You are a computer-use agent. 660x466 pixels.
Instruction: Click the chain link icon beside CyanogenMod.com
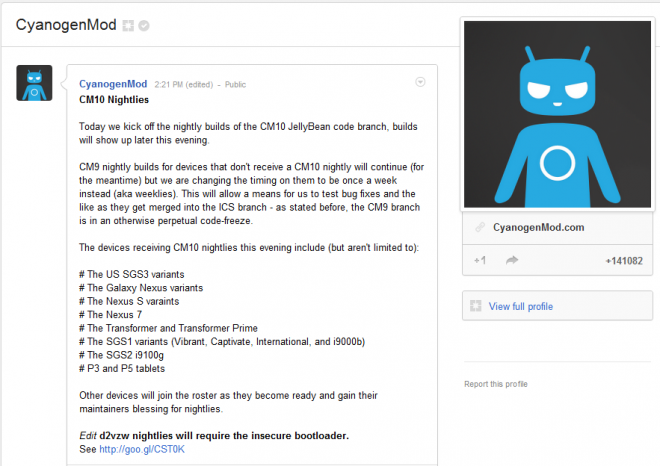pos(480,227)
